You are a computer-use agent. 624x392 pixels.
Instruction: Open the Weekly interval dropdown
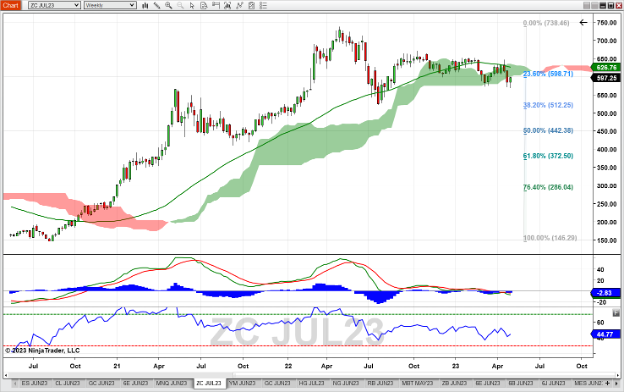coord(110,6)
